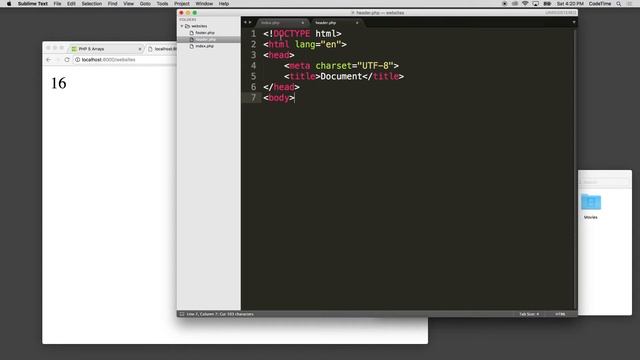Click the Movies folder label in Finder
Image resolution: width=640 pixels, height=360 pixels.
pos(591,217)
